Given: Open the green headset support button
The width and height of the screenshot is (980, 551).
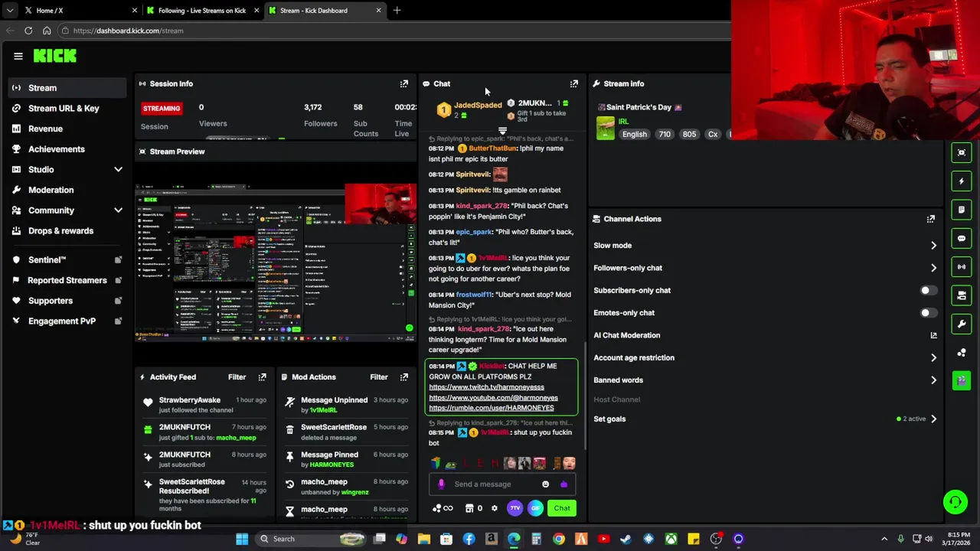Looking at the screenshot, I should pos(955,502).
